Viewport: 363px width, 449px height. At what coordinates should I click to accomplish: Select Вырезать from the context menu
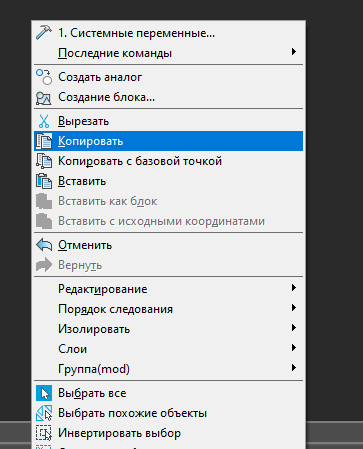tap(168, 121)
